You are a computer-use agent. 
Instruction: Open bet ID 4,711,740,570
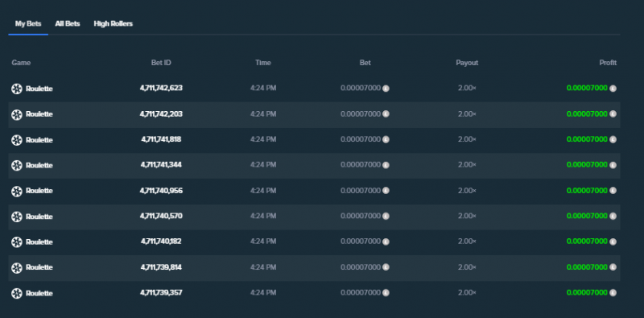coord(161,216)
